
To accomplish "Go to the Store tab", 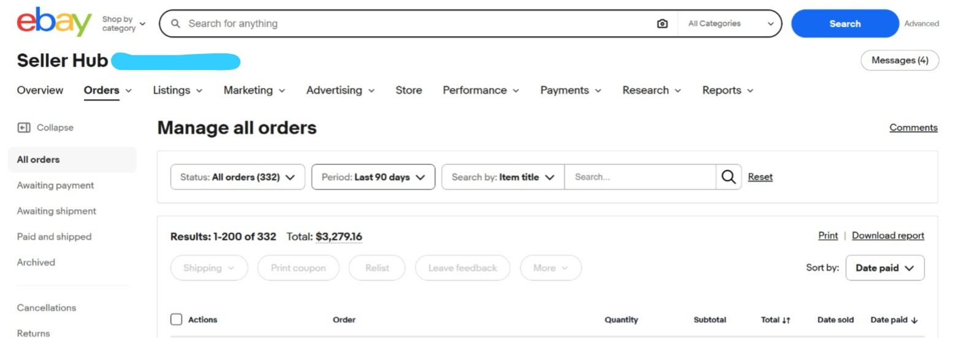I will click(409, 91).
